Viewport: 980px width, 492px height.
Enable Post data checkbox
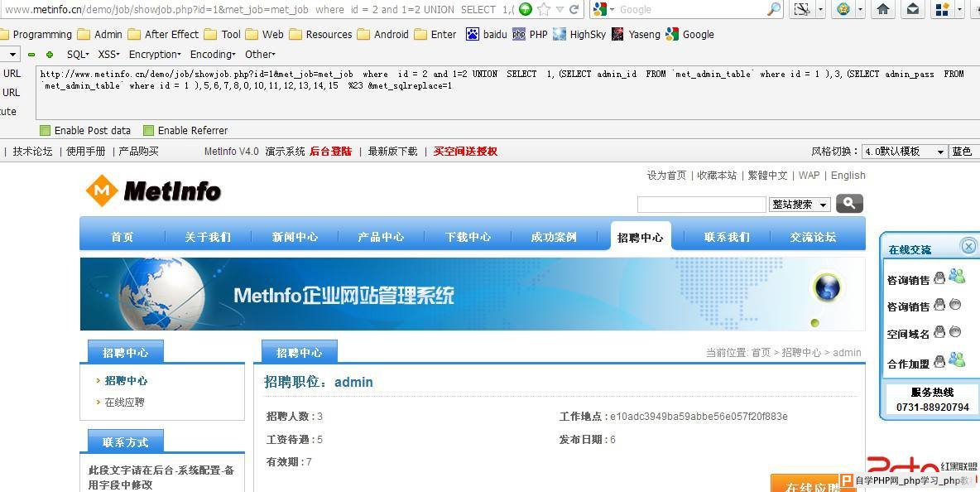(45, 130)
